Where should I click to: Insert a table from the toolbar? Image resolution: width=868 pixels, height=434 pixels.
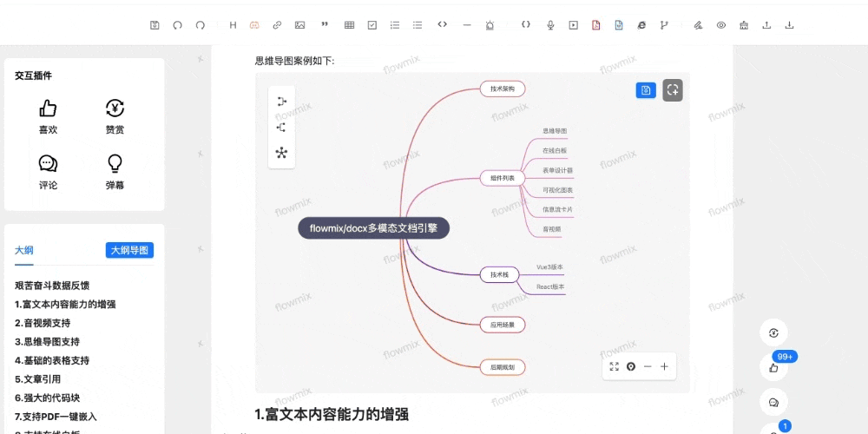349,25
